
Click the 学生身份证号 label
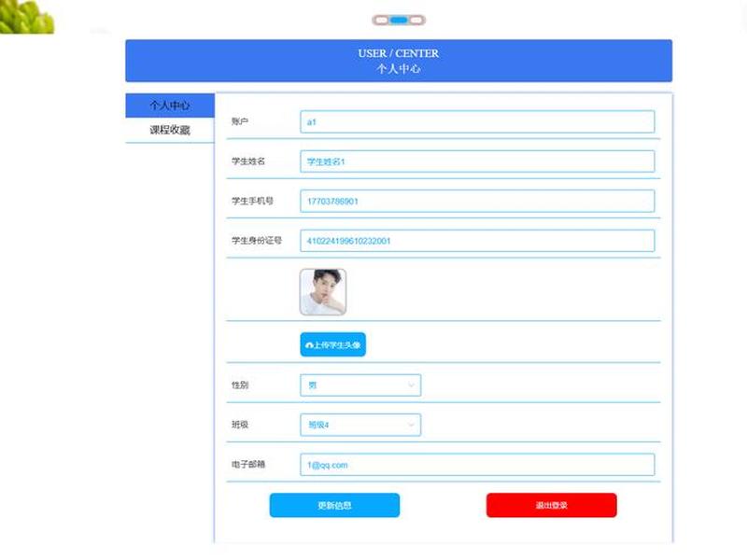[257, 241]
